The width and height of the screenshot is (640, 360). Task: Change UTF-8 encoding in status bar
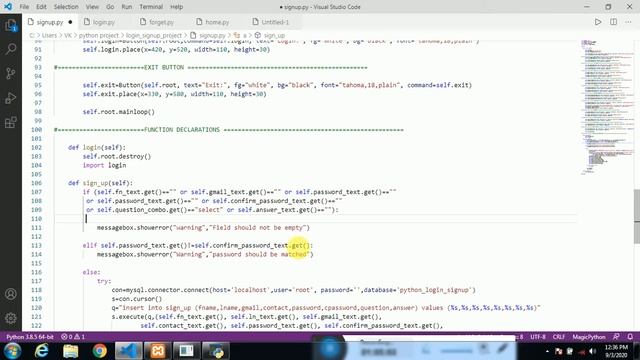[538, 337]
